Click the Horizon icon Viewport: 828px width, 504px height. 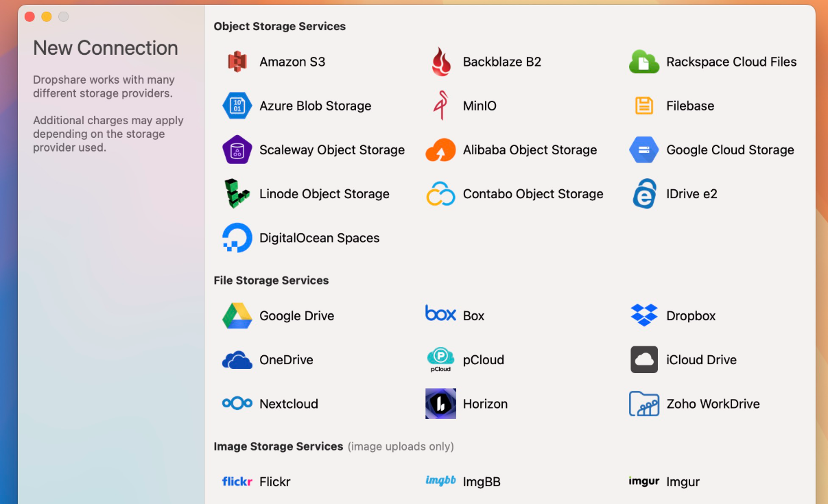(440, 403)
